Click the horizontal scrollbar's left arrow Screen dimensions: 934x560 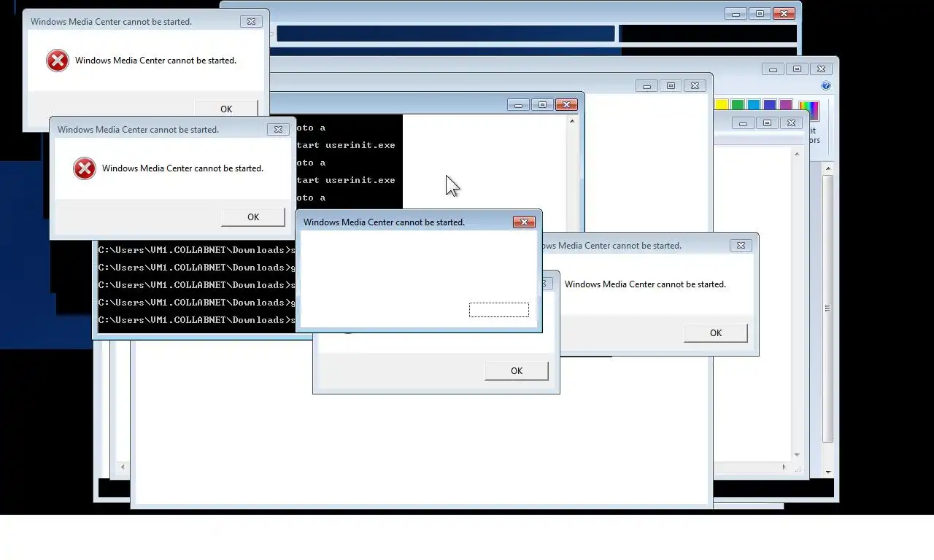coord(122,467)
